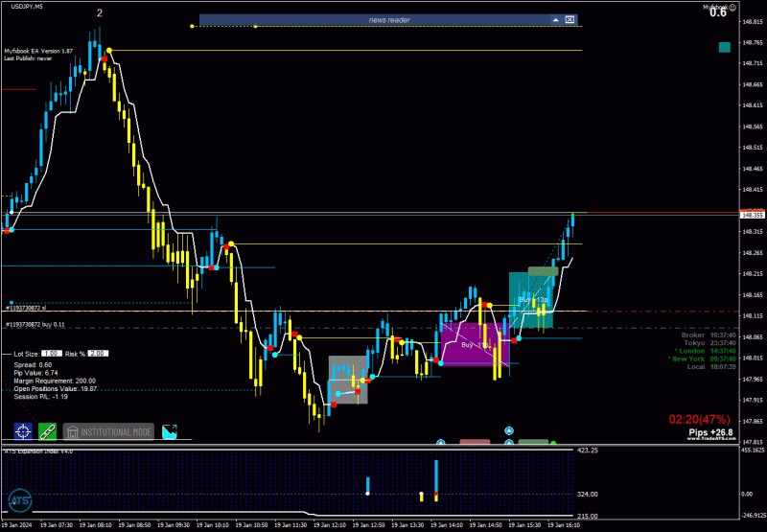Image resolution: width=767 pixels, height=532 pixels.
Task: Click the green marker at chart bottom
Action: pyautogui.click(x=533, y=442)
